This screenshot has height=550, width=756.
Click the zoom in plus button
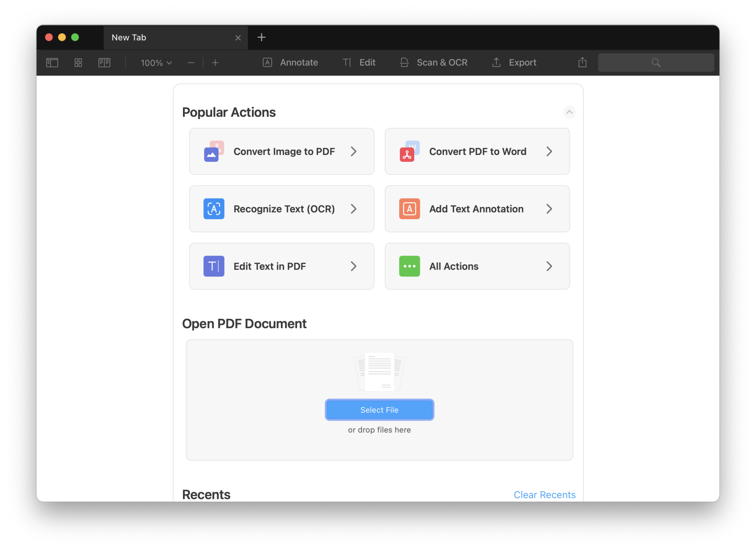click(215, 63)
